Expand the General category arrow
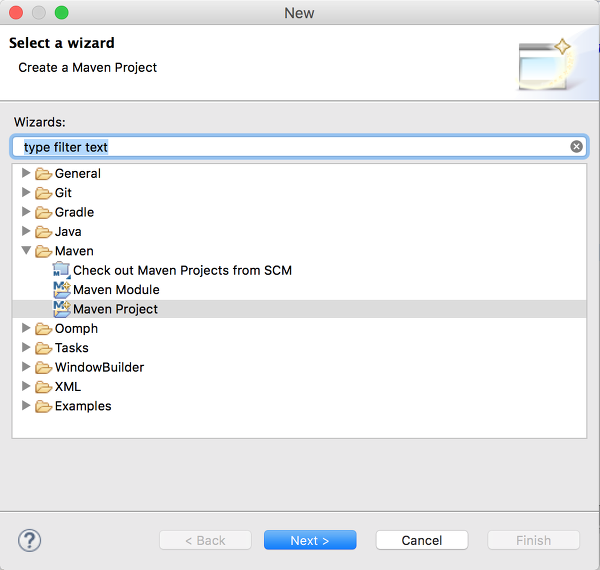This screenshot has height=570, width=600. tap(26, 173)
